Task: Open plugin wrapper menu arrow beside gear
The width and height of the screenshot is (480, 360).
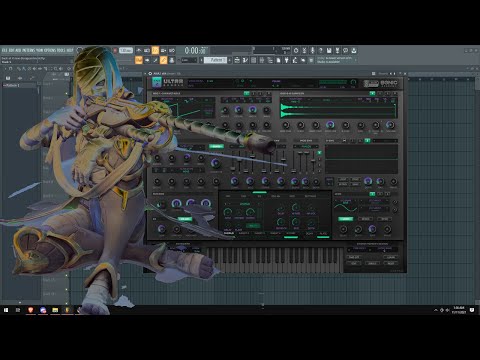Action: coord(145,73)
